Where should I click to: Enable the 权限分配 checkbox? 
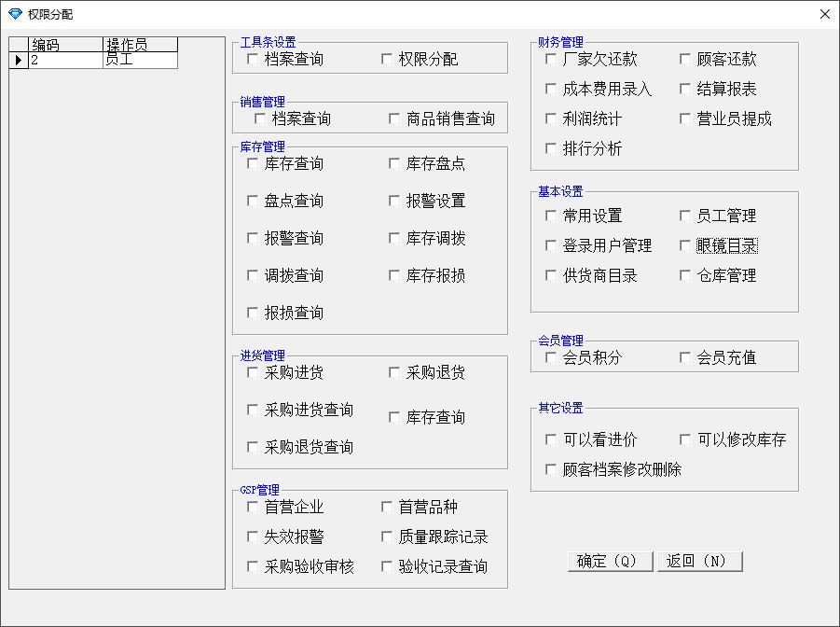(387, 60)
